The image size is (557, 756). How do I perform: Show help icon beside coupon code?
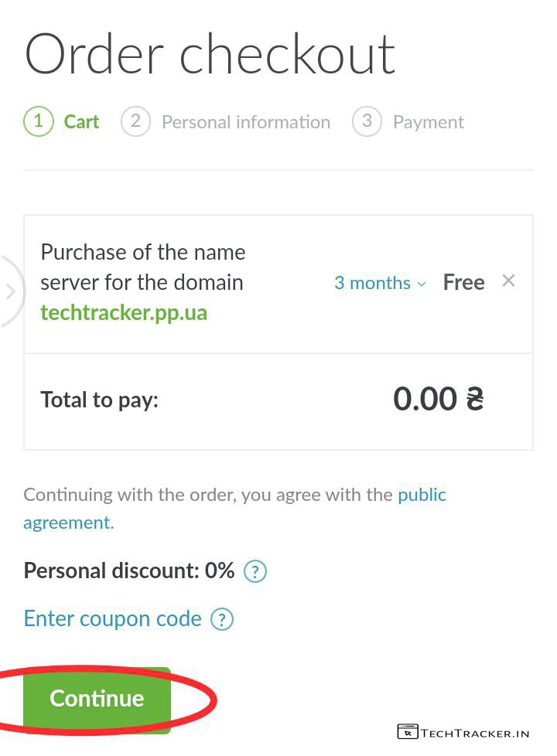(x=222, y=620)
